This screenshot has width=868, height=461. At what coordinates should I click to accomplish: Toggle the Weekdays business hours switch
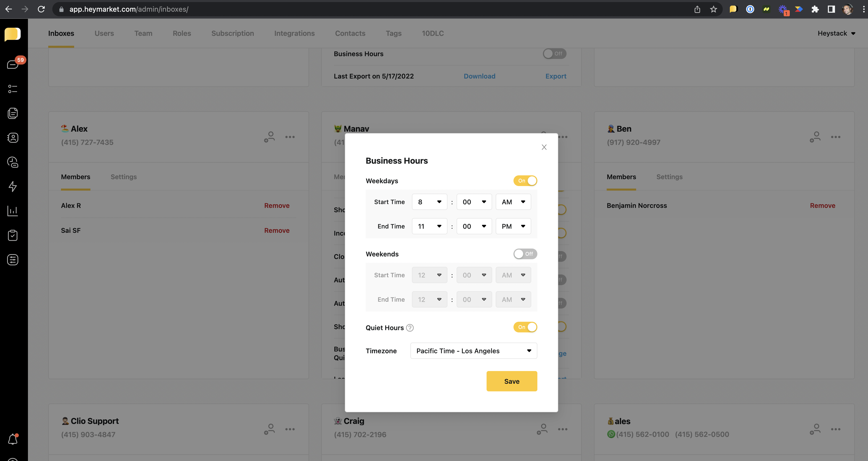coord(525,181)
